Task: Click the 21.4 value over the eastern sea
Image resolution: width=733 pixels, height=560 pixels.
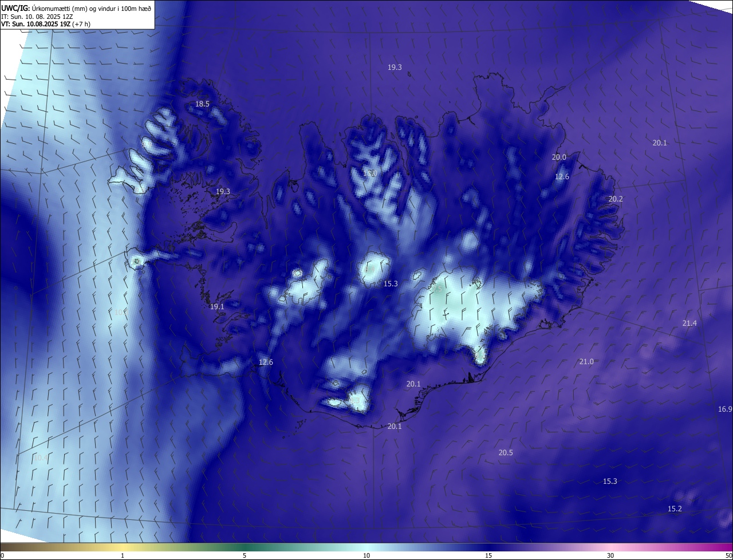Action: 689,324
